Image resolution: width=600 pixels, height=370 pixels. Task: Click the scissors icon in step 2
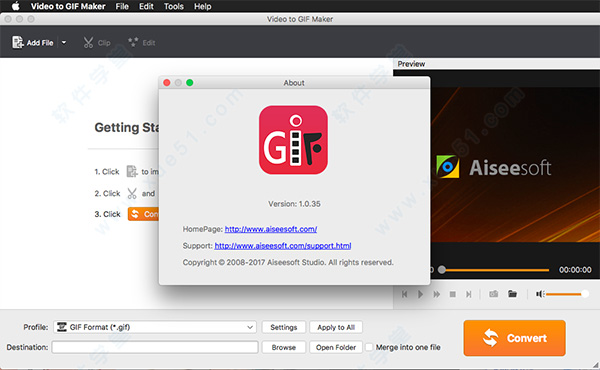coord(132,193)
